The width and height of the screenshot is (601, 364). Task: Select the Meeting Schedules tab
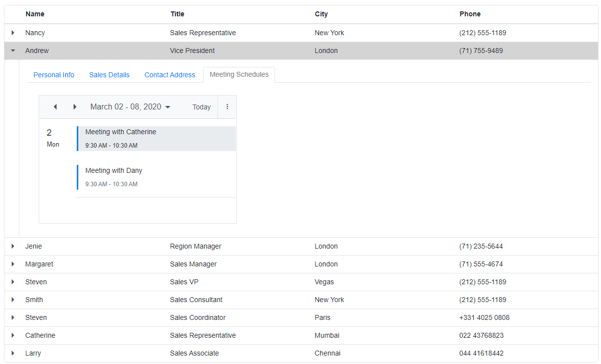pyautogui.click(x=239, y=75)
